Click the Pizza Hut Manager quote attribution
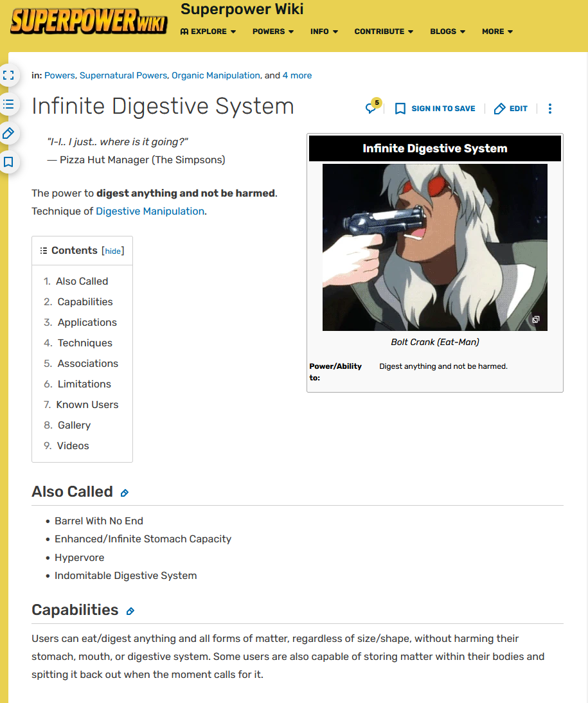Screen dimensions: 588x703 (x=136, y=160)
